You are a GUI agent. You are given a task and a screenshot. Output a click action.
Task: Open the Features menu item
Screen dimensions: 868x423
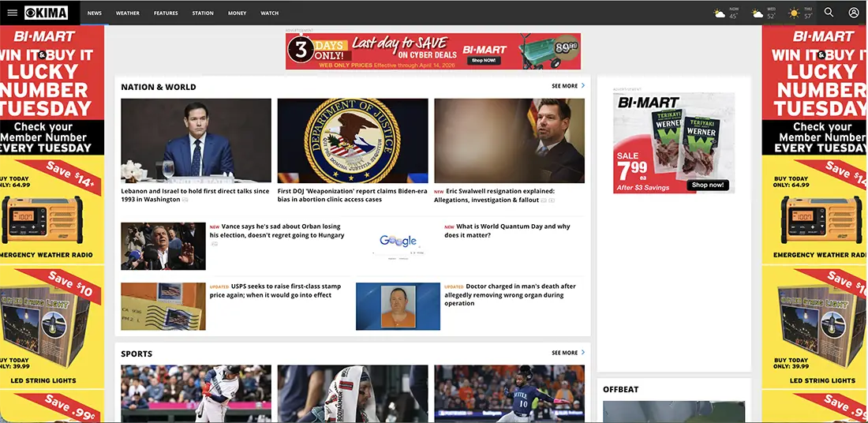tap(166, 13)
